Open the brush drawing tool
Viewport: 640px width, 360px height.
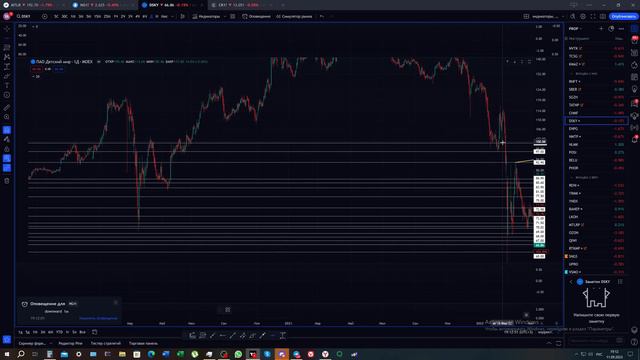click(x=7, y=76)
